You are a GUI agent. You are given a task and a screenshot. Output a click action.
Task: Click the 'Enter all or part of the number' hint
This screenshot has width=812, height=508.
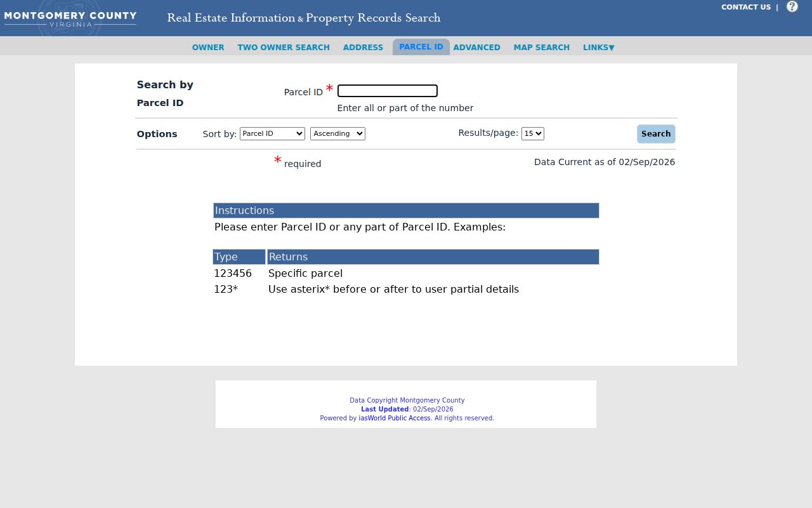[405, 108]
